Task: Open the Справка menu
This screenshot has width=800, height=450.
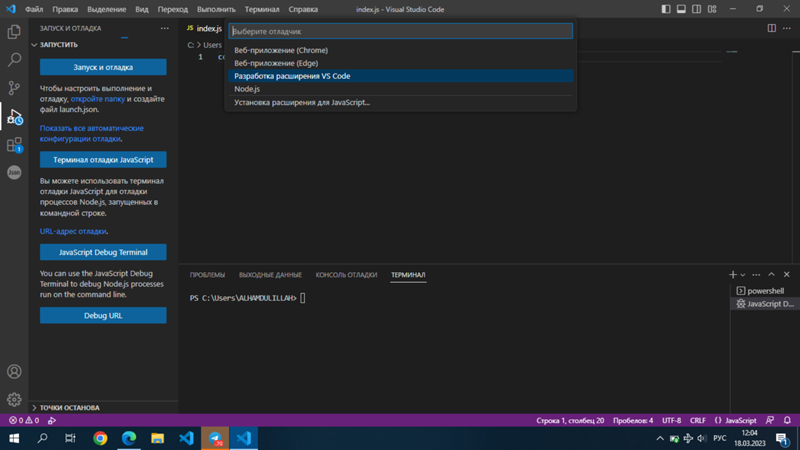Action: click(303, 9)
